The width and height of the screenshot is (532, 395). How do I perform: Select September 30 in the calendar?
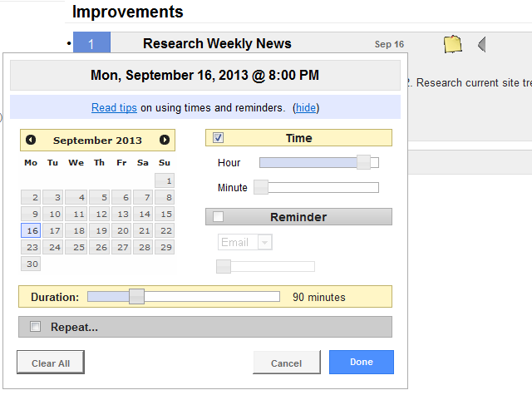31,264
